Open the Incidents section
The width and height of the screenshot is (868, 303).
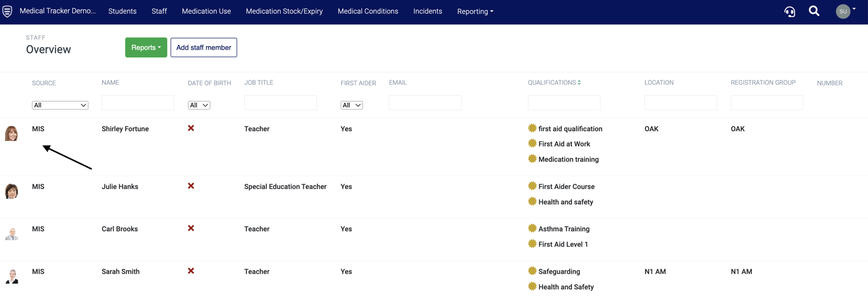point(427,11)
